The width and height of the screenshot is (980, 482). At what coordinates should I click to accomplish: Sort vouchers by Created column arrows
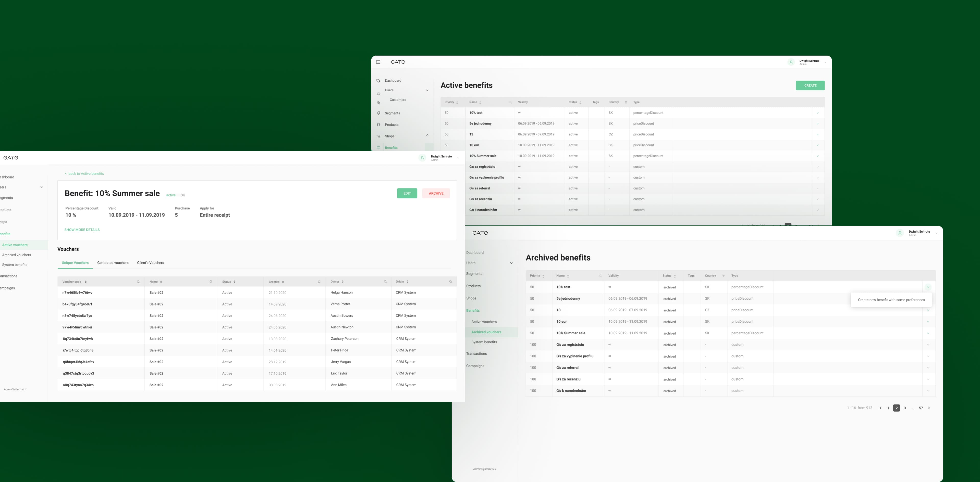click(283, 282)
